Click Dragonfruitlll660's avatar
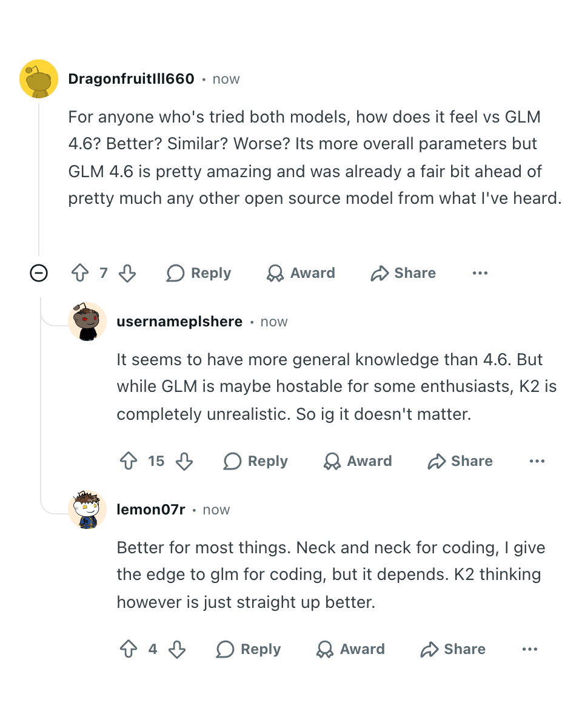Image resolution: width=582 pixels, height=728 pixels. click(x=39, y=79)
